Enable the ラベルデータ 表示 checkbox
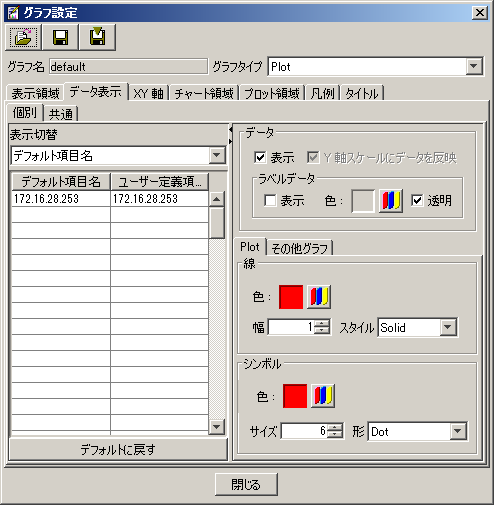This screenshot has width=494, height=505. [270, 201]
